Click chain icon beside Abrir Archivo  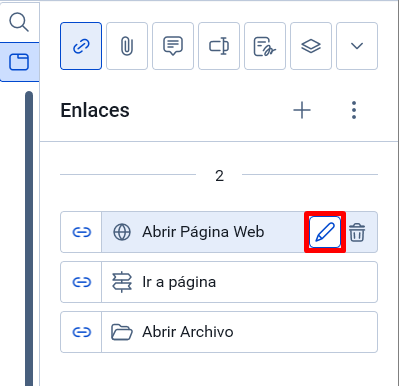[x=81, y=332]
